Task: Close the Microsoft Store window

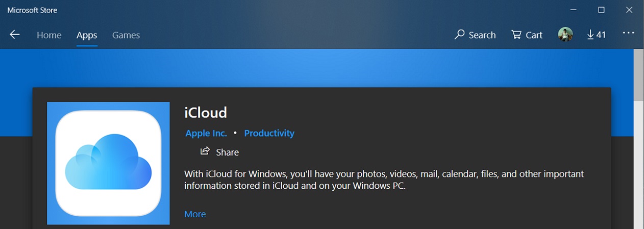Action: click(x=629, y=10)
